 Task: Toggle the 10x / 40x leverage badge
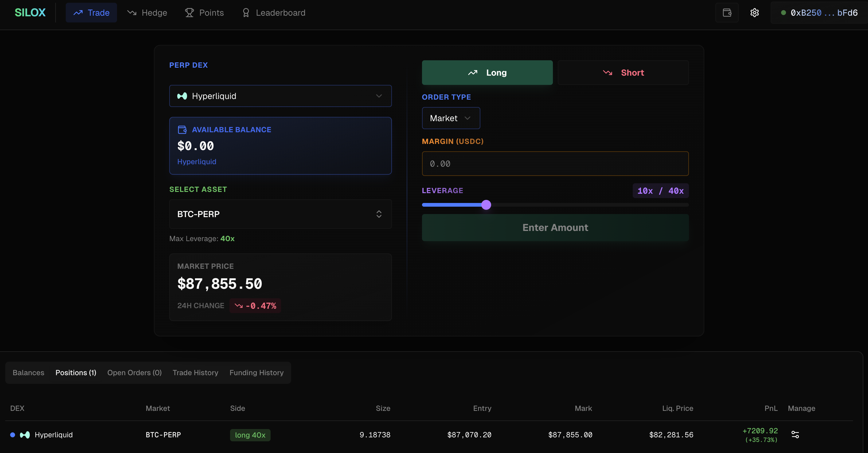tap(660, 191)
